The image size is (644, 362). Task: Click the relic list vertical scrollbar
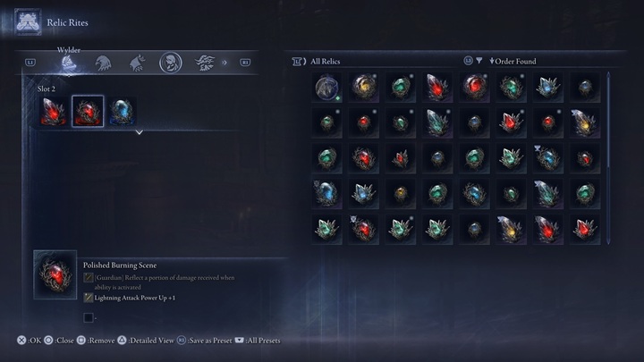point(608,158)
